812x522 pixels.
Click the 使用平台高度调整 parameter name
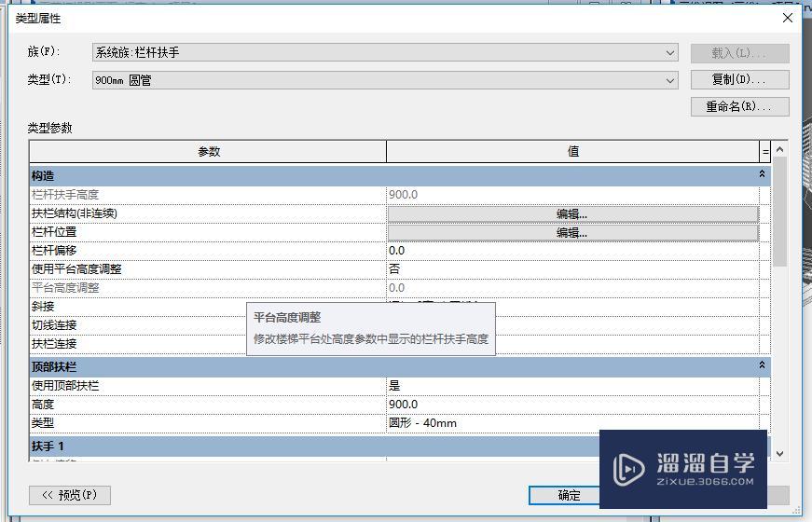point(76,269)
